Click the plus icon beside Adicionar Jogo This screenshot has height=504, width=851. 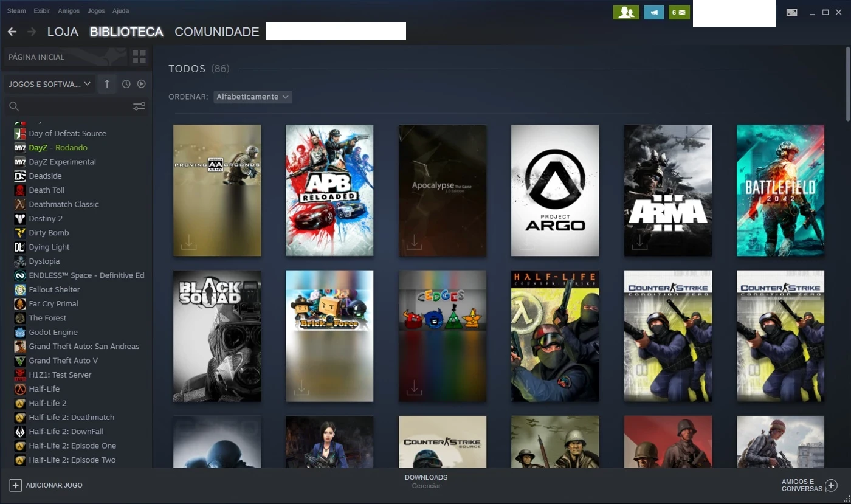tap(16, 485)
